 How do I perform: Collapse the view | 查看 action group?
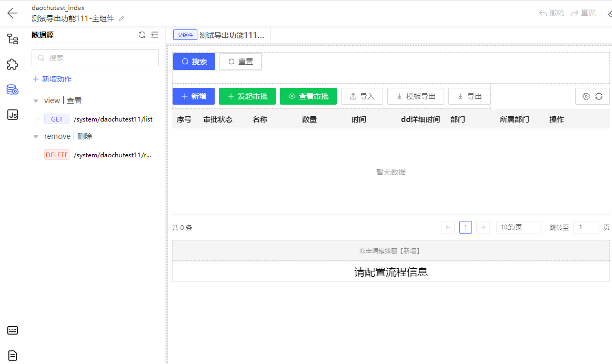pyautogui.click(x=36, y=100)
